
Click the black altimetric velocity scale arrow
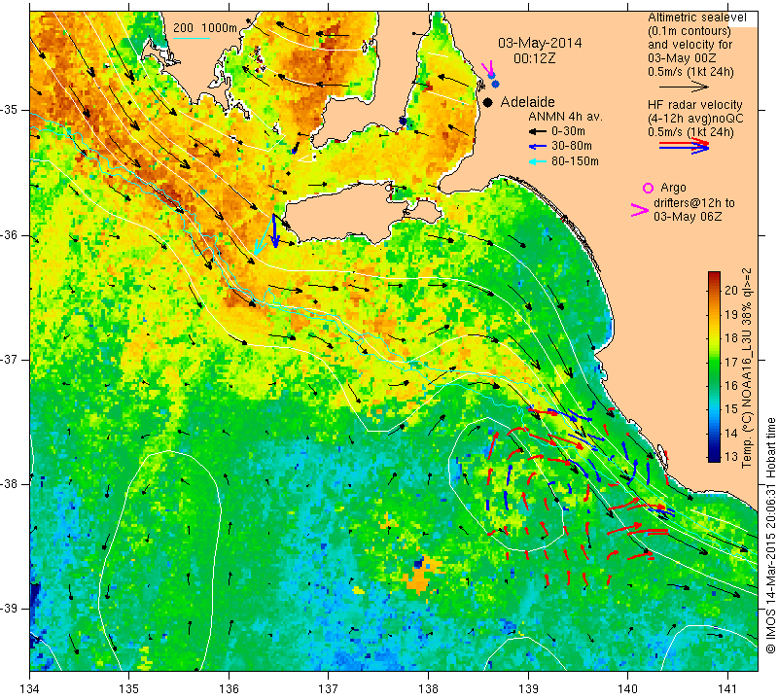point(684,87)
